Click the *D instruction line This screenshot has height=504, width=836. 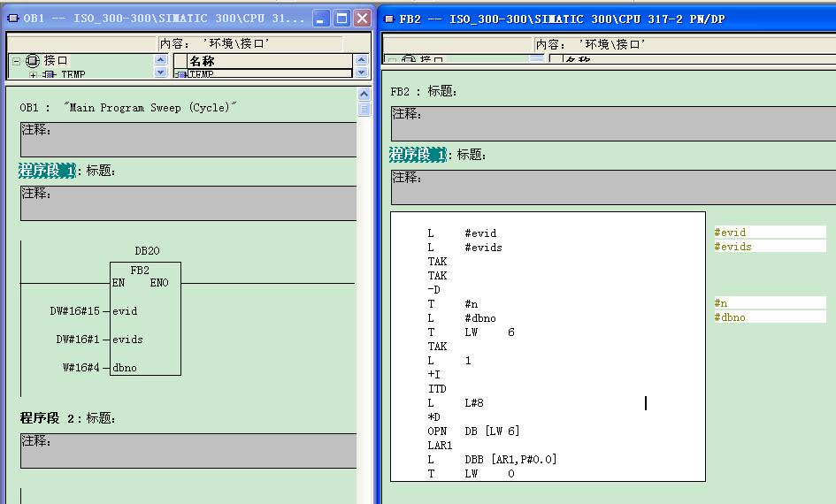pos(434,417)
